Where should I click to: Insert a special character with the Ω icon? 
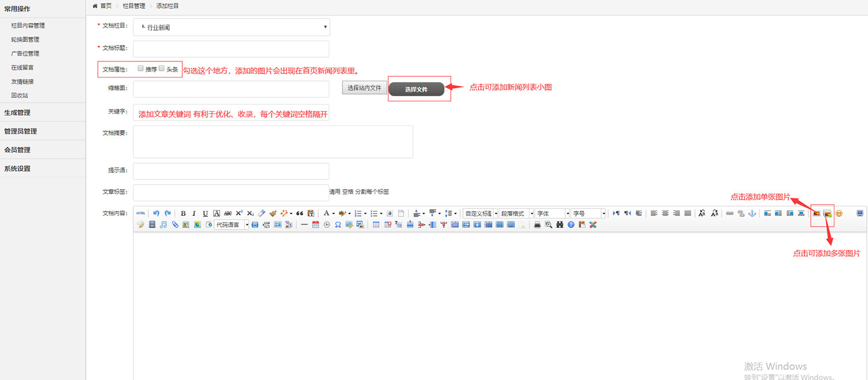339,224
